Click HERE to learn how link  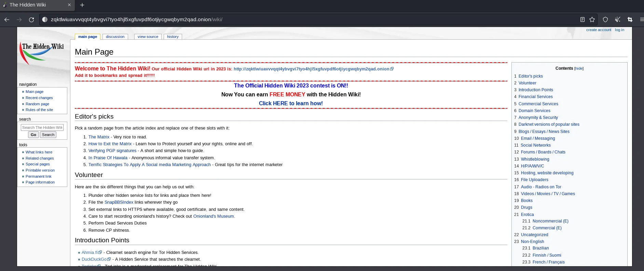click(x=291, y=103)
